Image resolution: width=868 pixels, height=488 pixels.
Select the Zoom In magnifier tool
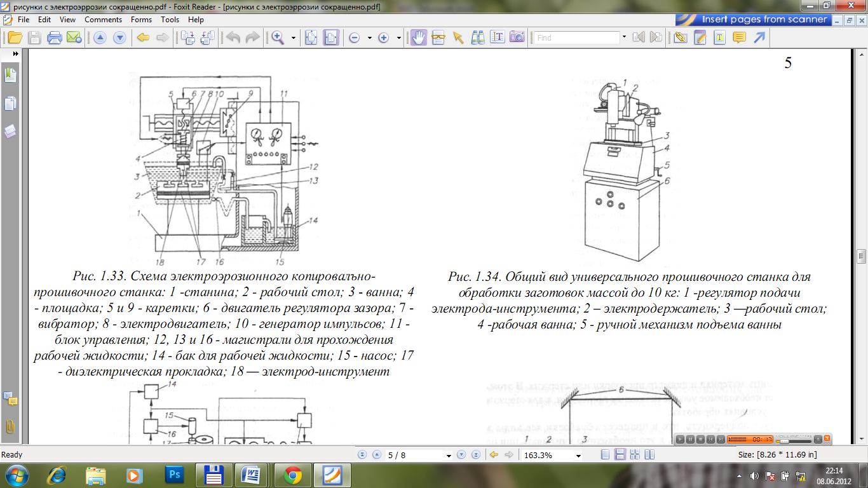tap(278, 37)
